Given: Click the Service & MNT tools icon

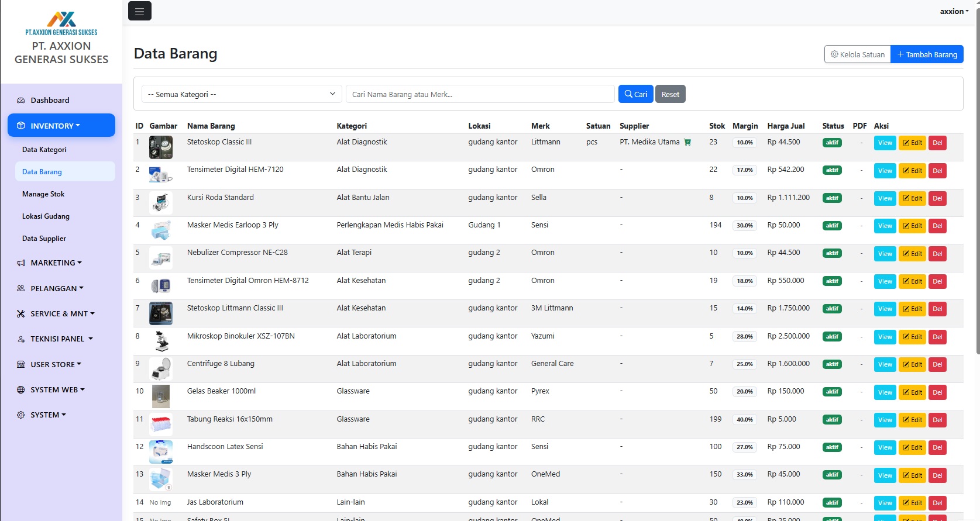Looking at the screenshot, I should pos(21,314).
